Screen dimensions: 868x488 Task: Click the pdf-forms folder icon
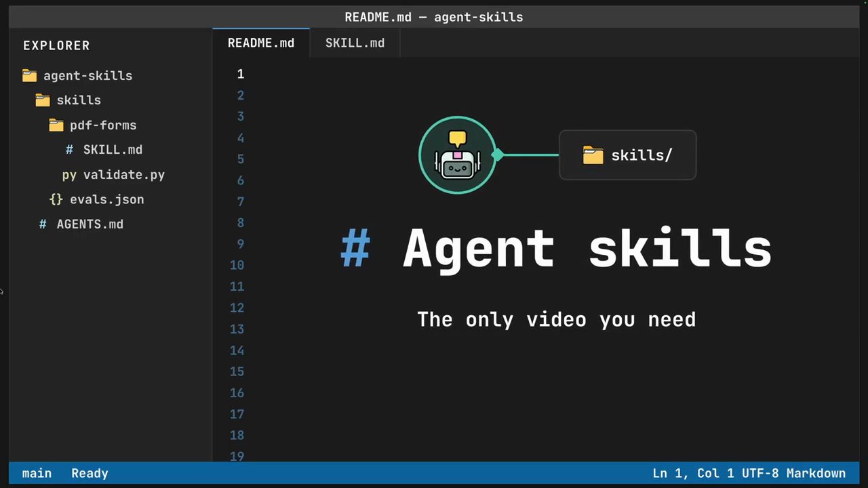click(56, 125)
